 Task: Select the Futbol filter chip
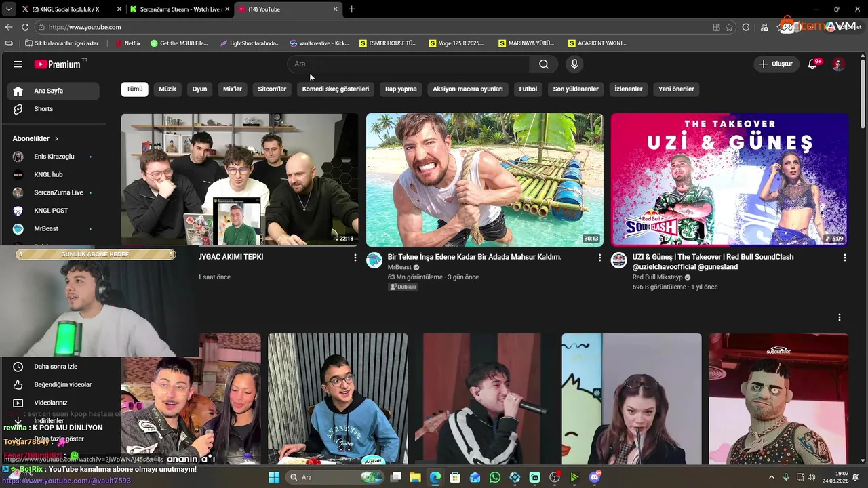coord(528,89)
